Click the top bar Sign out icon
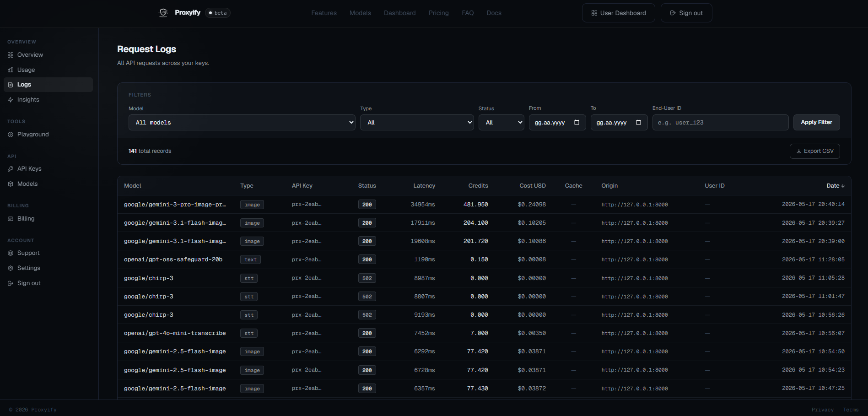Image resolution: width=868 pixels, height=416 pixels. coord(673,13)
